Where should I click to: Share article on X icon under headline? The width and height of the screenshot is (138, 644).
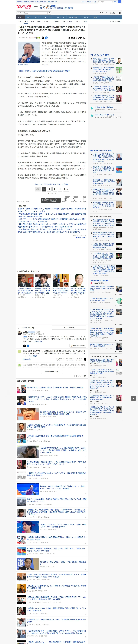[43, 38]
